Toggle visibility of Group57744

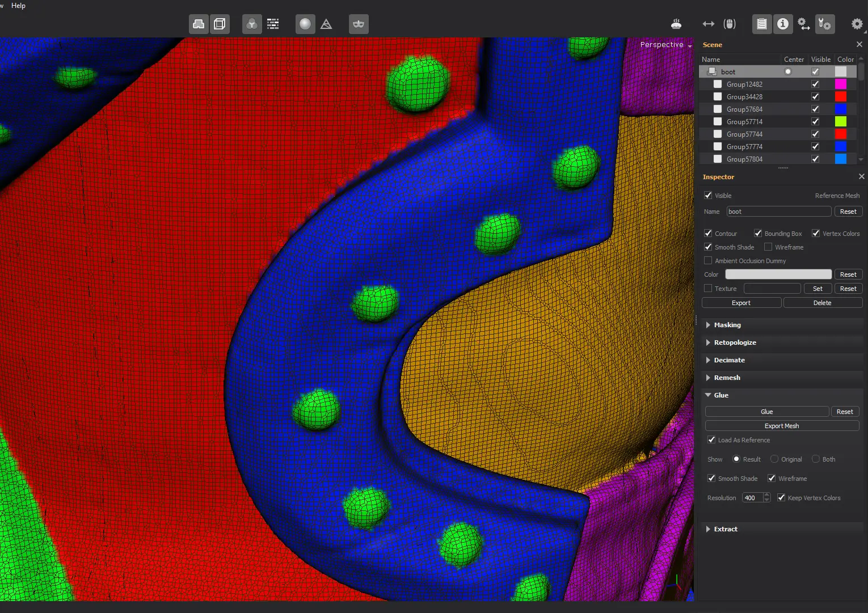(x=815, y=134)
